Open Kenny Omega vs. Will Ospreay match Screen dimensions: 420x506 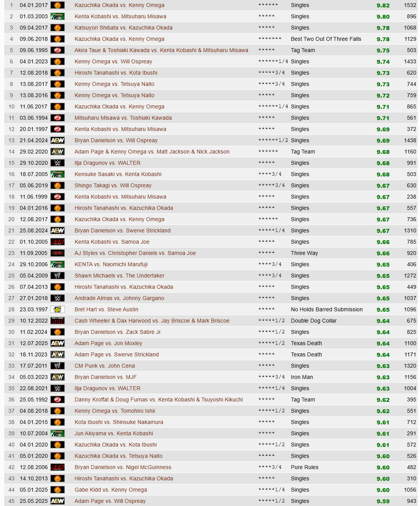pyautogui.click(x=114, y=62)
